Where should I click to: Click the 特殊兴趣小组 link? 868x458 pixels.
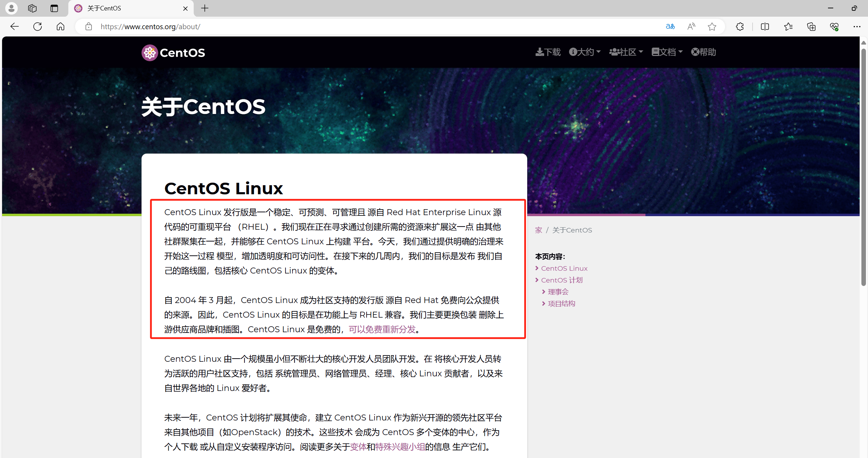[400, 447]
